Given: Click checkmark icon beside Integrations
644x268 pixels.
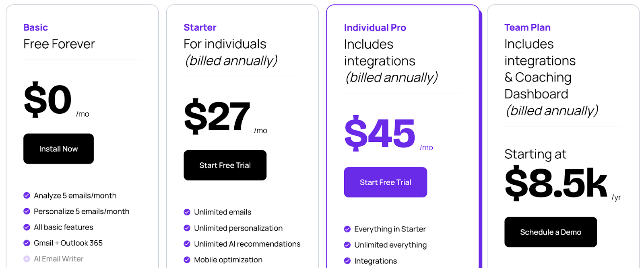Looking at the screenshot, I should click(x=347, y=261).
